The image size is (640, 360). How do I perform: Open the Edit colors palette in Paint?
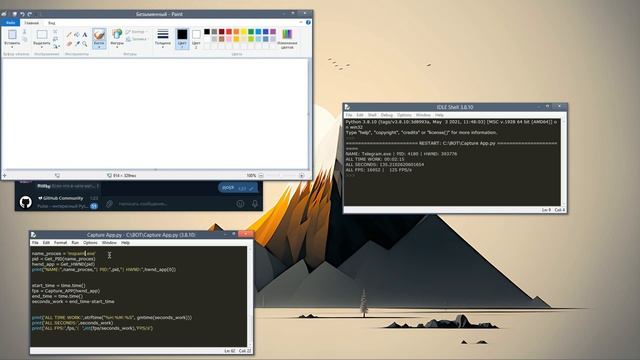coord(287,39)
